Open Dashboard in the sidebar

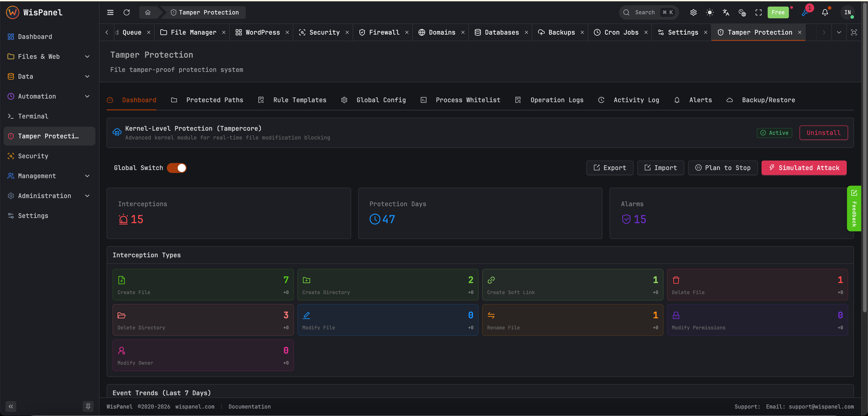click(49, 36)
